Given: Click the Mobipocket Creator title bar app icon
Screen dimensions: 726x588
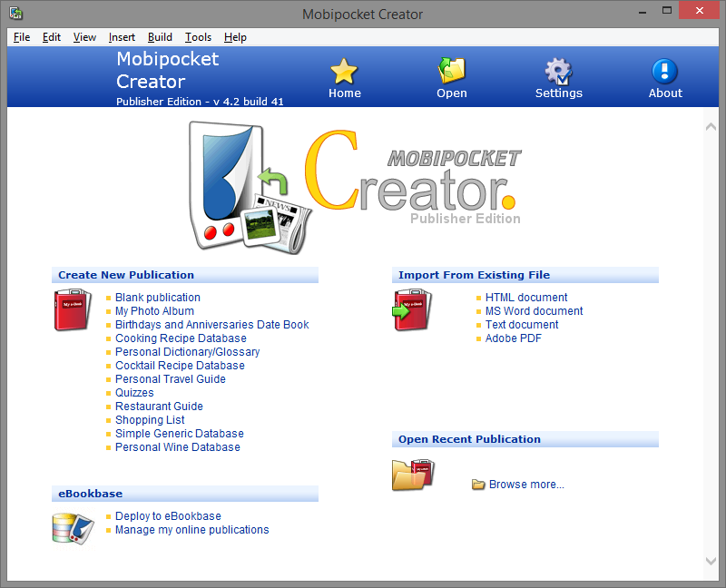Looking at the screenshot, I should [x=15, y=13].
